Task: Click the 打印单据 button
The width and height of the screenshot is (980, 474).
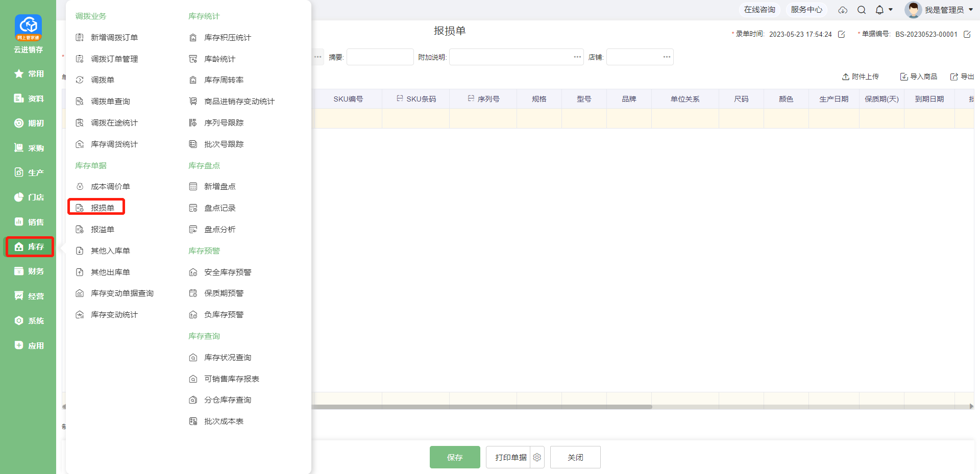Action: point(508,457)
